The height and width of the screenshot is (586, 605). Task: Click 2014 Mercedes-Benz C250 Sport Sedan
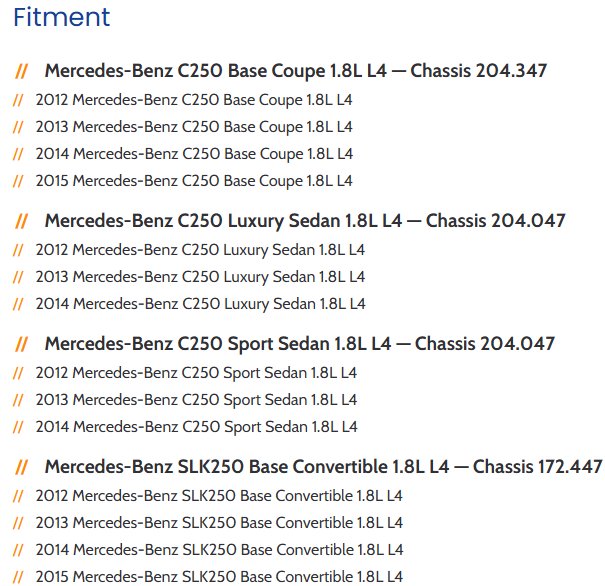[196, 426]
